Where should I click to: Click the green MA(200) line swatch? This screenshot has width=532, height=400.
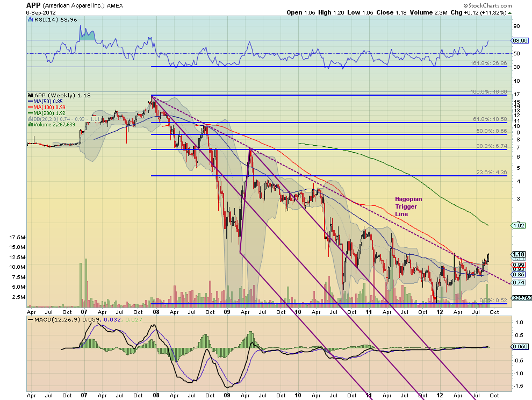(30, 113)
